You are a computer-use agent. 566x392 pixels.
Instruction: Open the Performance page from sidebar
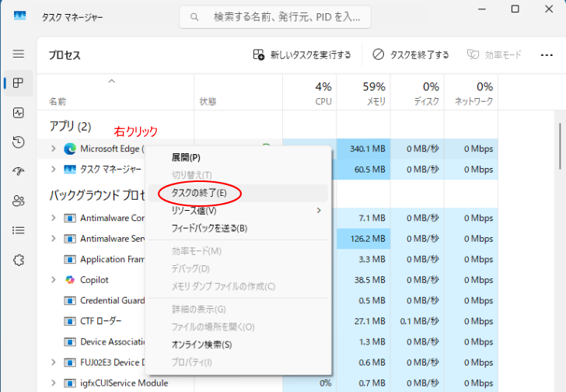(18, 113)
